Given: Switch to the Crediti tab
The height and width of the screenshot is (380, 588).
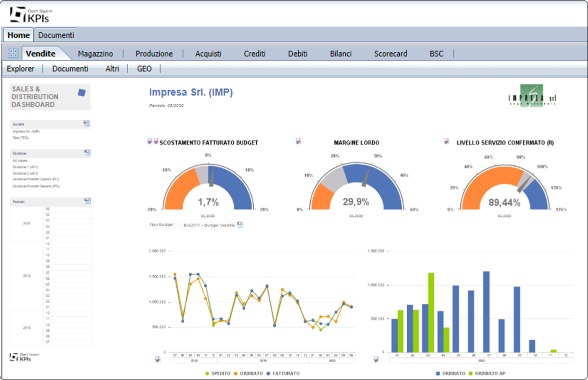Looking at the screenshot, I should point(255,53).
